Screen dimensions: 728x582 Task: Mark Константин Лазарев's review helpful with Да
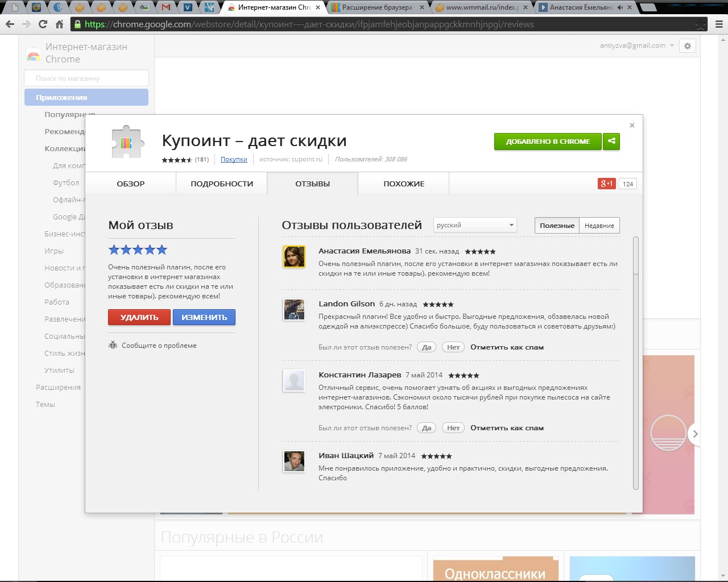427,428
